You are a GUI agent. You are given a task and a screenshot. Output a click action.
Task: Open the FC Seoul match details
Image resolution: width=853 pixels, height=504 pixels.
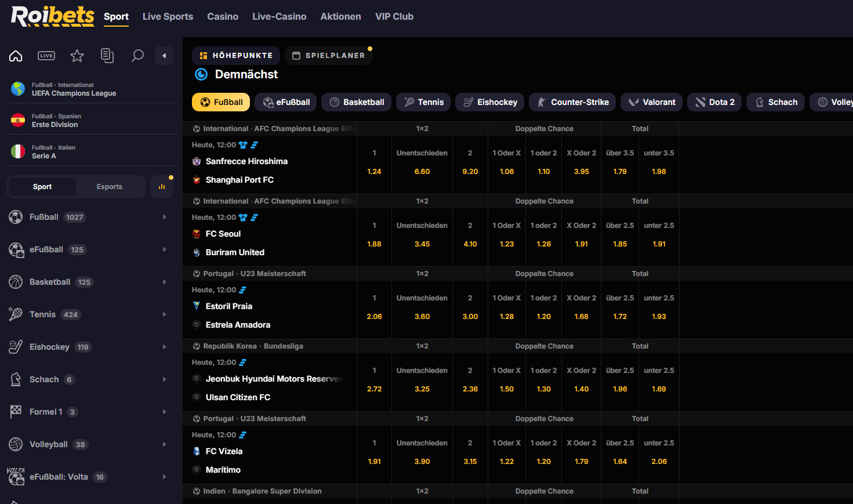click(223, 234)
